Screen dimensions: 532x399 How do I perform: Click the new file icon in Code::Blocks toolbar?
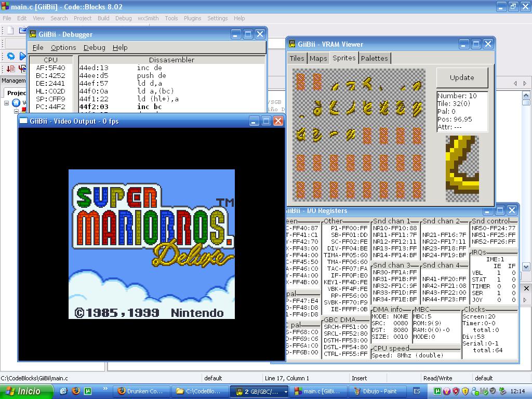[10, 31]
